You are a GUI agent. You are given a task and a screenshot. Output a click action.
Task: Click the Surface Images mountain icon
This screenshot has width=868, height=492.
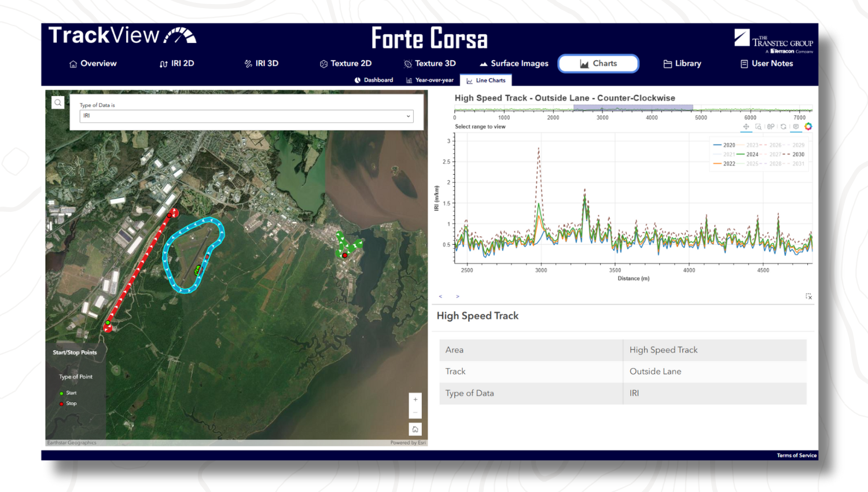[x=483, y=64]
